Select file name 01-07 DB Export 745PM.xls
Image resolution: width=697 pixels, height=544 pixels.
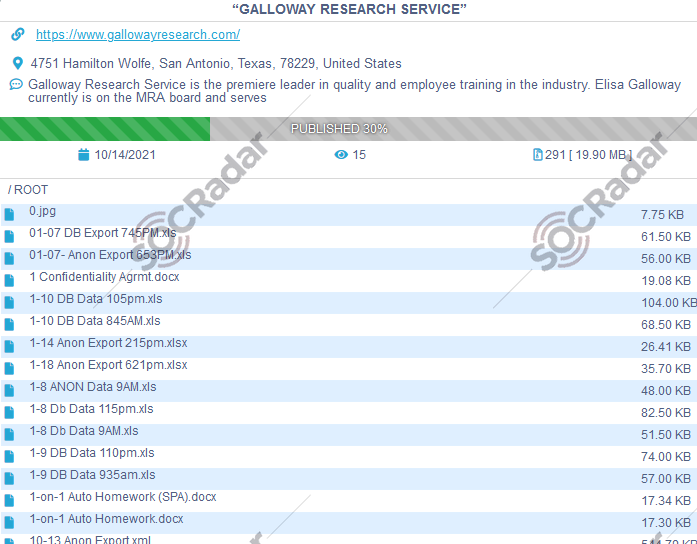(x=103, y=233)
